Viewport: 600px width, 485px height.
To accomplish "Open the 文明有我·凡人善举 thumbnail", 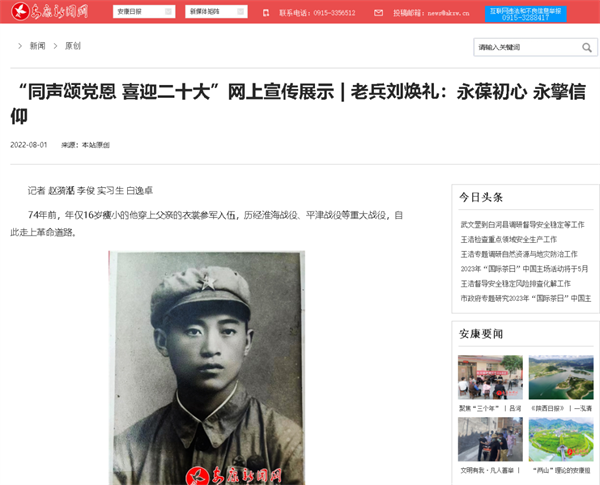I will pyautogui.click(x=490, y=439).
